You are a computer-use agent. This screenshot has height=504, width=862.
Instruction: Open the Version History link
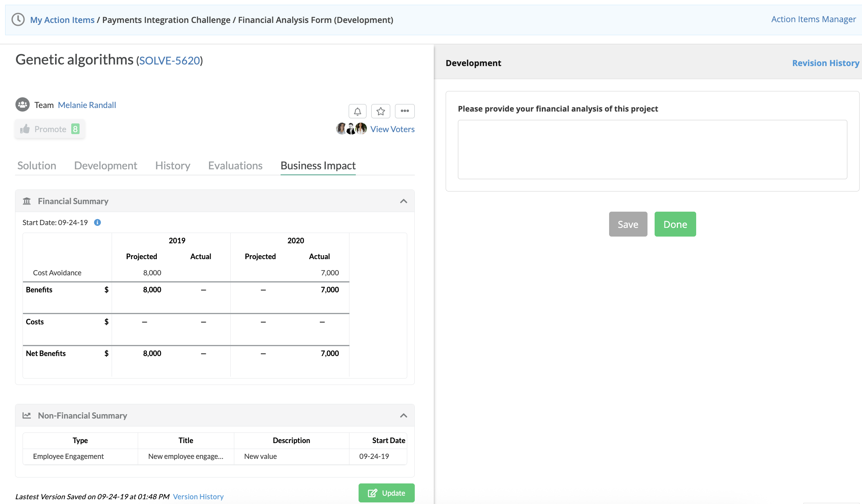198,496
